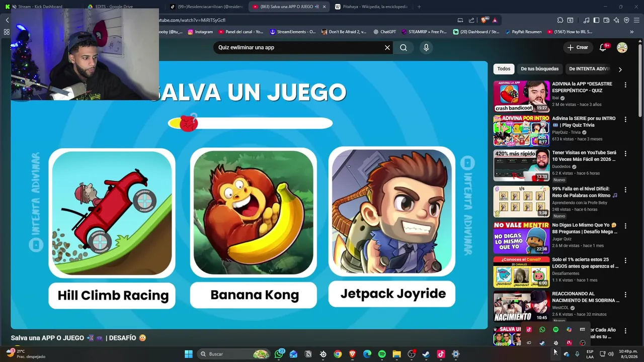Open a new browser tab

coord(419,7)
